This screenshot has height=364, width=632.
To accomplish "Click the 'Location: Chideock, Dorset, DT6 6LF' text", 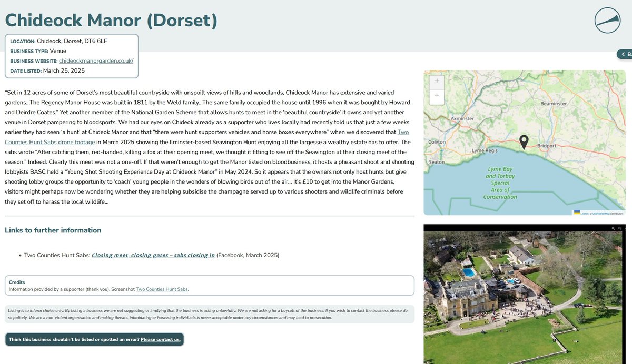I will tap(58, 41).
